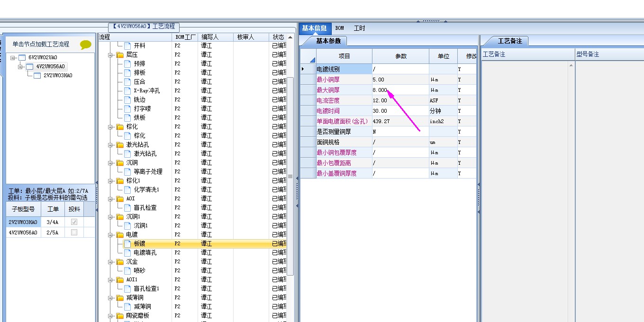
Task: Collapse the 沉金 process group
Action: click(111, 262)
